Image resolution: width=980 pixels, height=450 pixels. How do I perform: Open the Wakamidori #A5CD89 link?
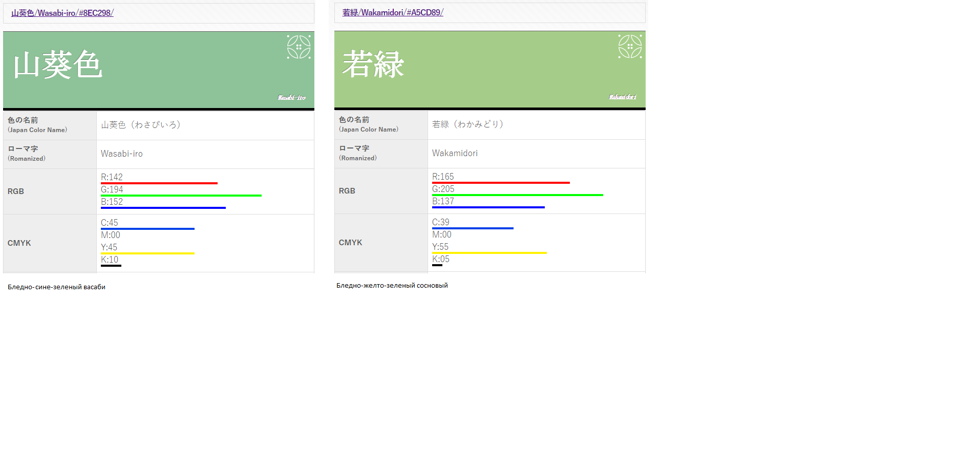click(x=393, y=12)
